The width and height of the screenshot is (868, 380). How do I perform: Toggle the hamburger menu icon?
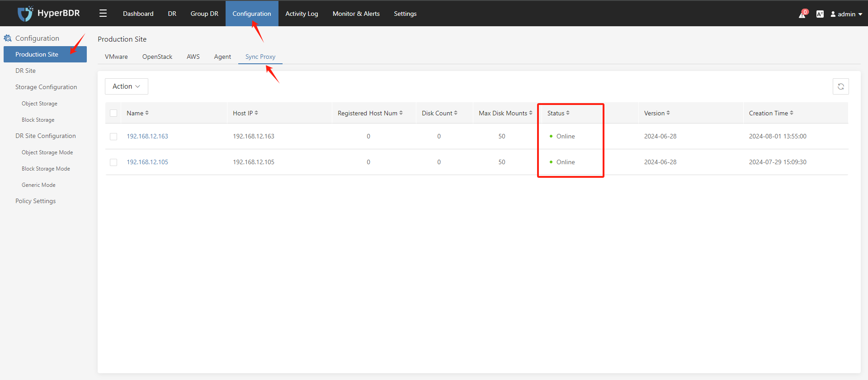tap(103, 14)
